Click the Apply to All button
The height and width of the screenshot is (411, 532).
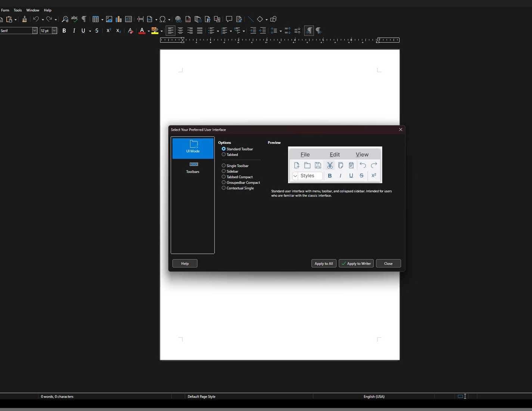pos(324,263)
